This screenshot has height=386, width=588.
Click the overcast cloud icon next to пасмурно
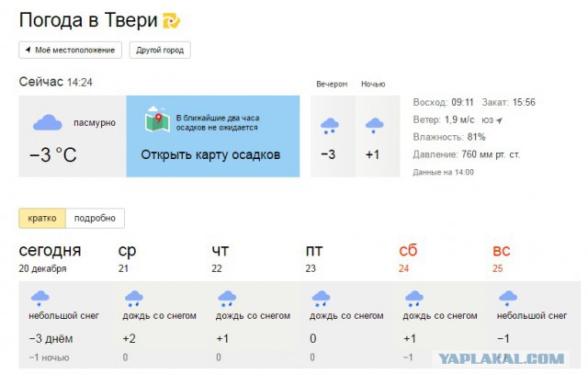pyautogui.click(x=47, y=122)
